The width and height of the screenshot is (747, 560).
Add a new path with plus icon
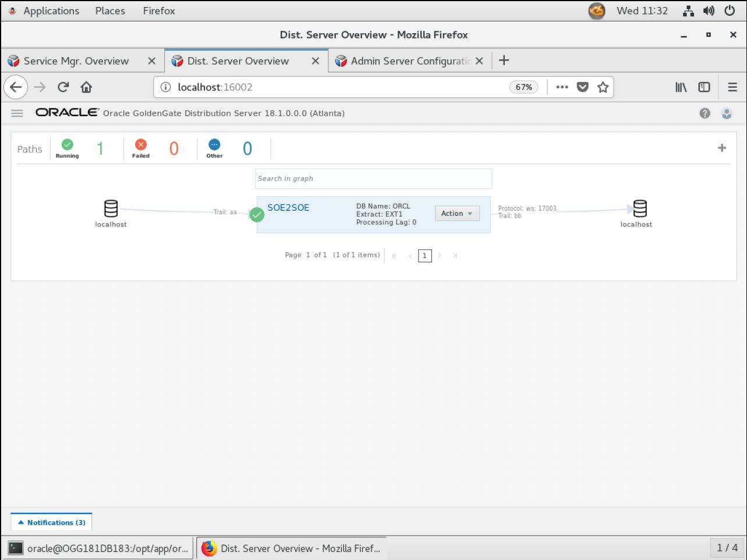(x=722, y=148)
